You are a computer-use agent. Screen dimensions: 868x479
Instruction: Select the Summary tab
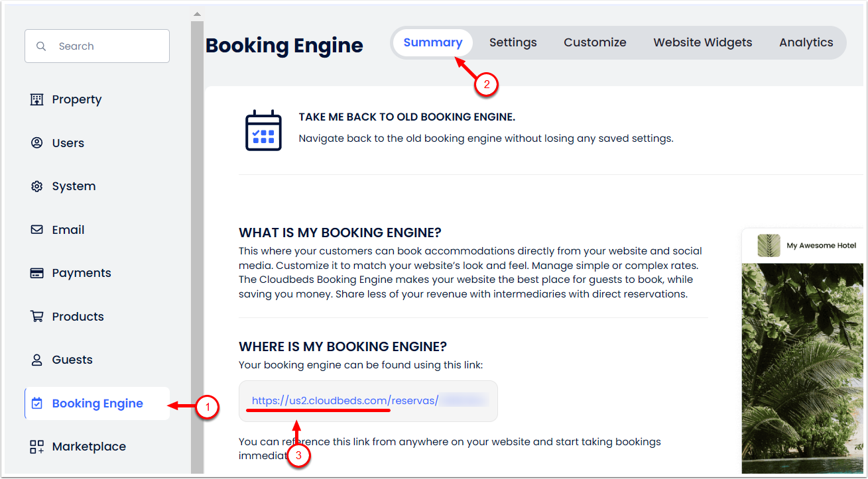(x=432, y=42)
